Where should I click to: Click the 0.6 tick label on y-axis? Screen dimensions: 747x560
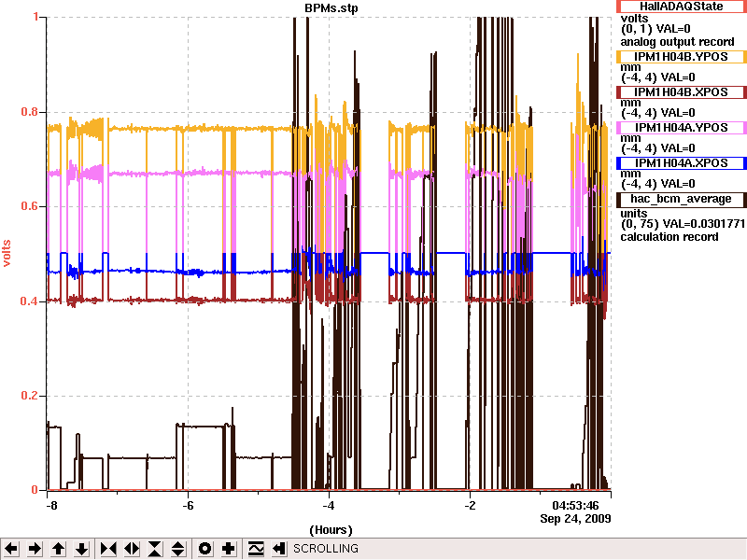point(30,206)
